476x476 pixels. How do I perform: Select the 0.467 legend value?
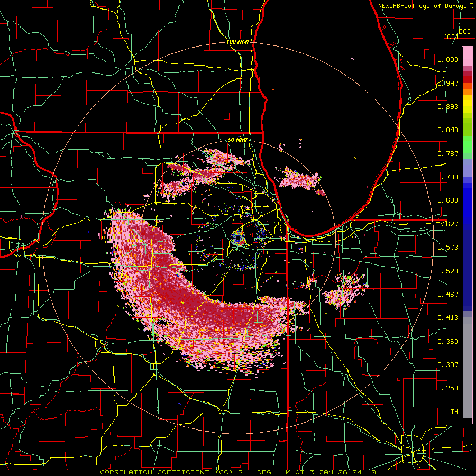click(448, 295)
